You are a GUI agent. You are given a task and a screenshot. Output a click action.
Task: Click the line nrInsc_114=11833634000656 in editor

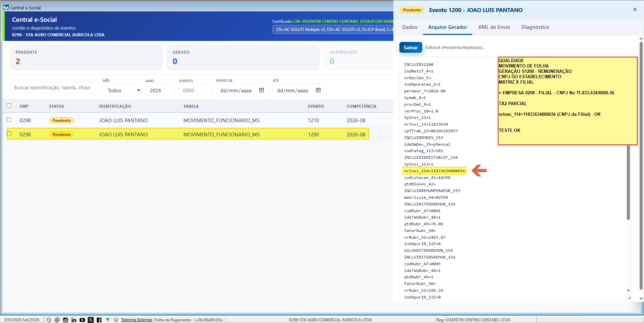[434, 171]
